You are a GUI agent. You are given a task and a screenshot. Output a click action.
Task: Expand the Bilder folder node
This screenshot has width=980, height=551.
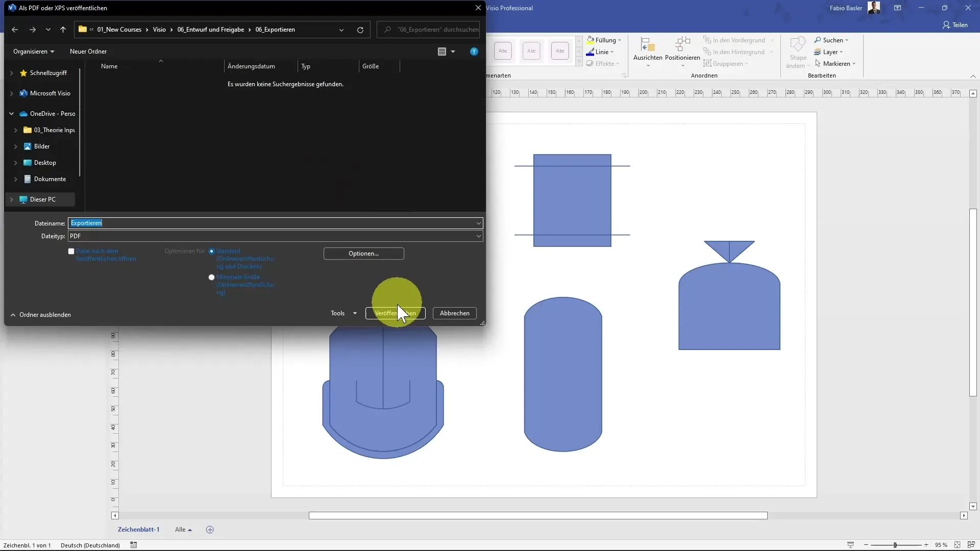(15, 146)
